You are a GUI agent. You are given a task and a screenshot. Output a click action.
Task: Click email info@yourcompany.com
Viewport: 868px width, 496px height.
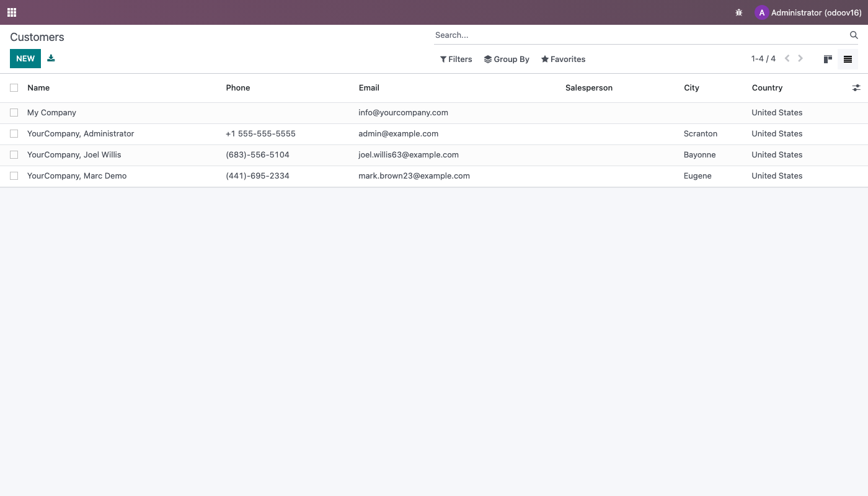403,113
